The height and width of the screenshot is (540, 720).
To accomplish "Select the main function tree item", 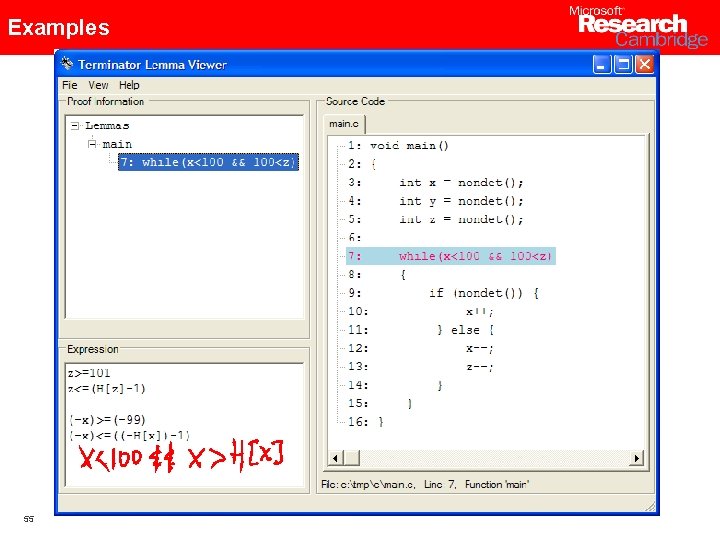I will pos(117,144).
